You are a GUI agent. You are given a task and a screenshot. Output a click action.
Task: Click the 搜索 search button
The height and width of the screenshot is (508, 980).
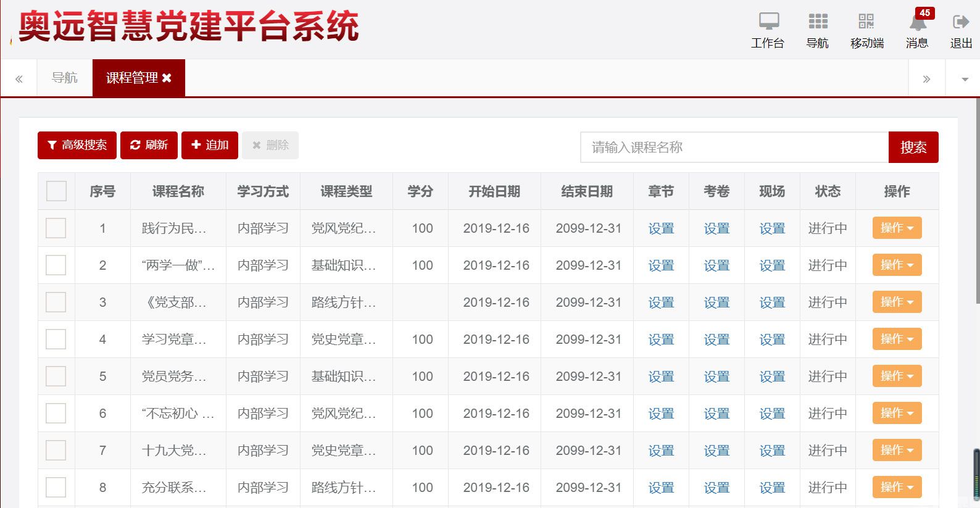[913, 147]
